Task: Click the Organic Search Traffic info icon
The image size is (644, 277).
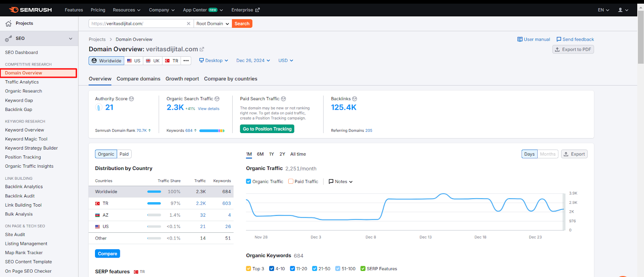Action: point(217,99)
